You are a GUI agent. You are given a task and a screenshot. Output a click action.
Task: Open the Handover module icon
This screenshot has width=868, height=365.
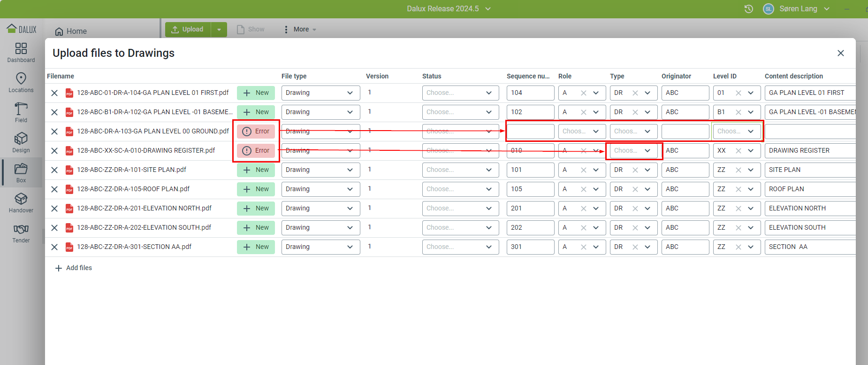pyautogui.click(x=21, y=202)
